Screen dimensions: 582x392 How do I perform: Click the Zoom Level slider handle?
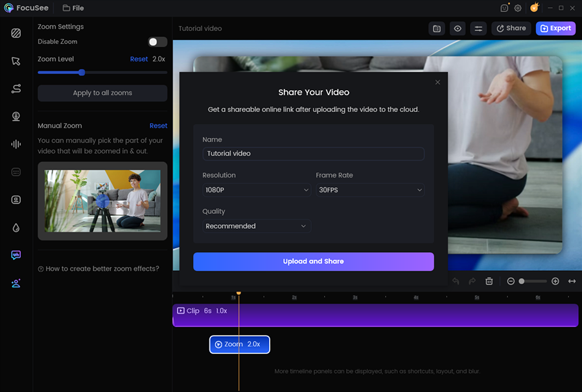(82, 73)
